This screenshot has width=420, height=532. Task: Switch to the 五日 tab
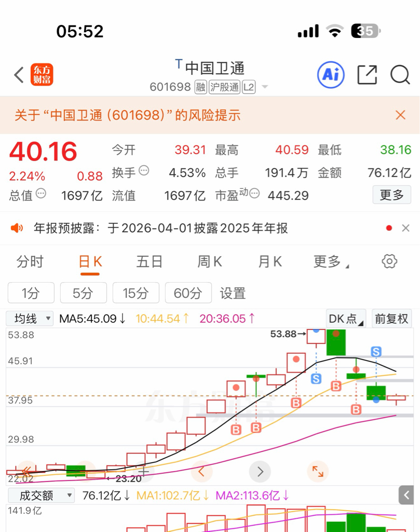tap(149, 262)
